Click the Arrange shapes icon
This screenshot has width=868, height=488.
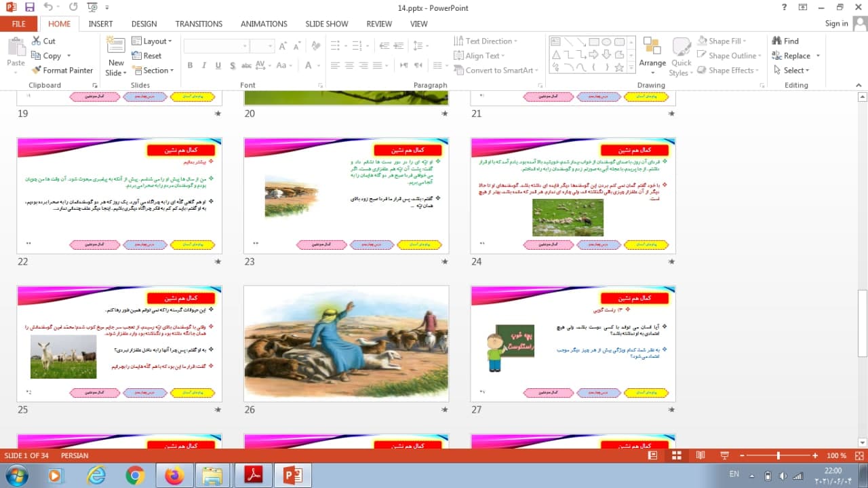click(652, 53)
